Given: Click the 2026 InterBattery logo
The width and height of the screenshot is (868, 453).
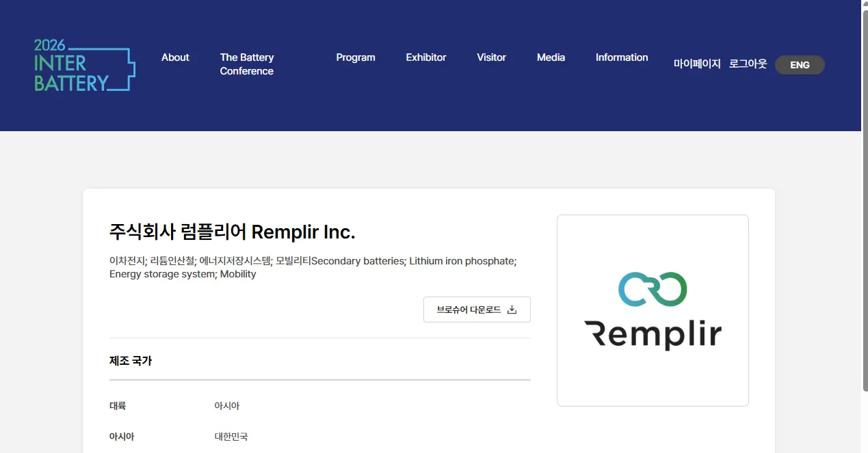Looking at the screenshot, I should click(85, 65).
